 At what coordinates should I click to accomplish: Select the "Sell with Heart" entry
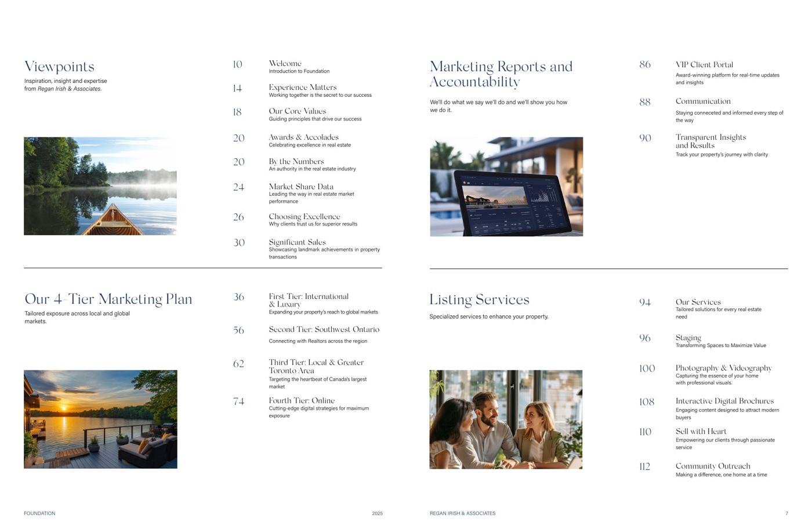coord(701,431)
